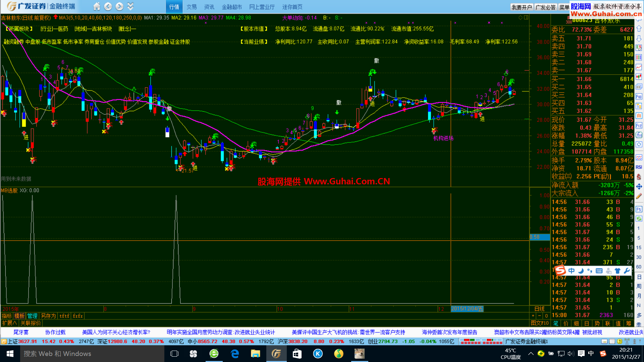This screenshot has width=644, height=362.
Task: Zoom out chart with minus button
Action: [x=539, y=316]
